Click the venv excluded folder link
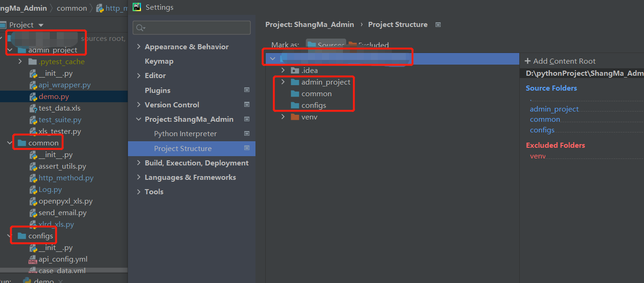 pos(537,156)
